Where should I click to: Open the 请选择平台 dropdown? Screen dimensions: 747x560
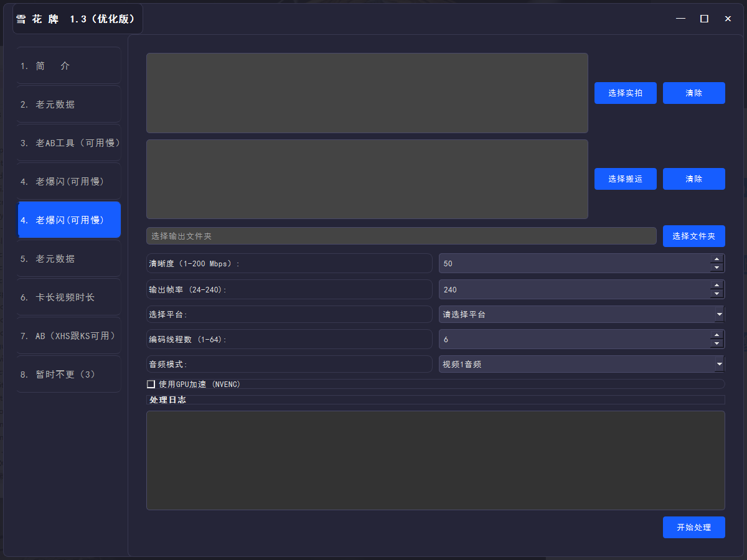(581, 314)
